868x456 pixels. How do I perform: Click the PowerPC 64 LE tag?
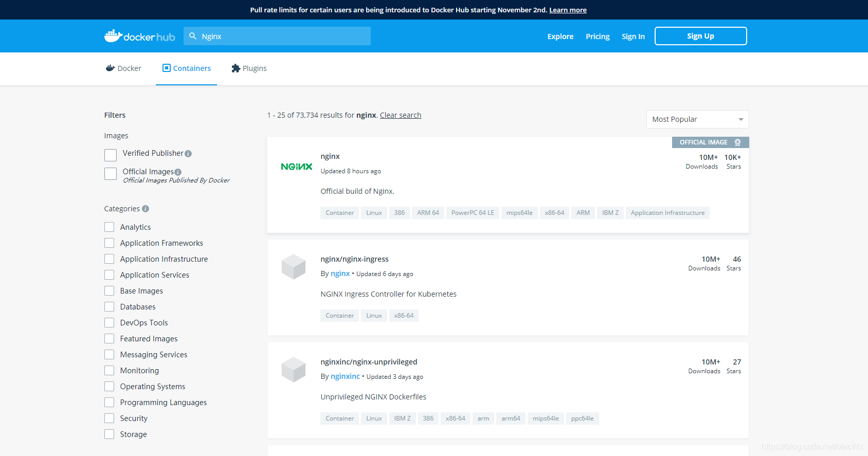tap(473, 213)
